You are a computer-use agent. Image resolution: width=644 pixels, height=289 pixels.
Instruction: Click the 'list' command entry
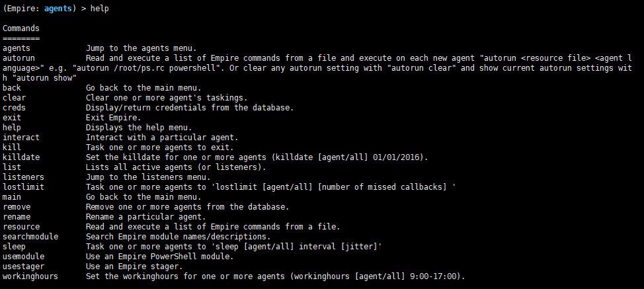click(12, 167)
